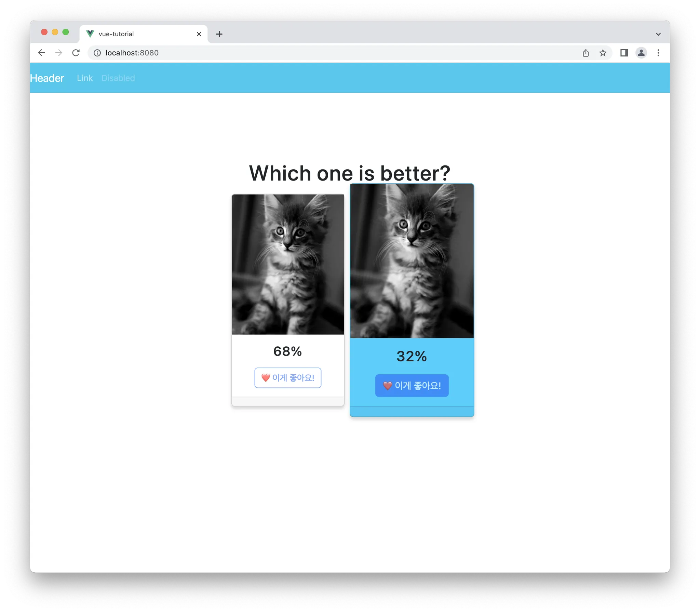Like the 68% kitten card
The width and height of the screenshot is (700, 612).
[288, 378]
